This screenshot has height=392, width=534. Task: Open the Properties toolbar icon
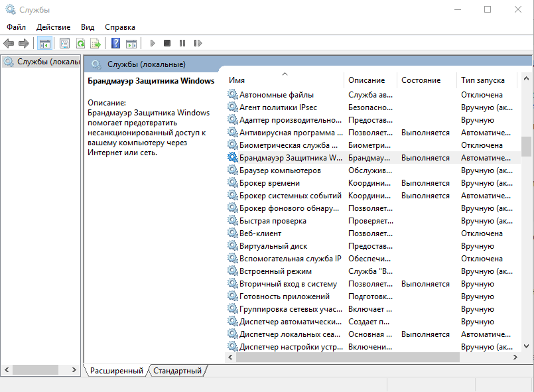tap(65, 43)
